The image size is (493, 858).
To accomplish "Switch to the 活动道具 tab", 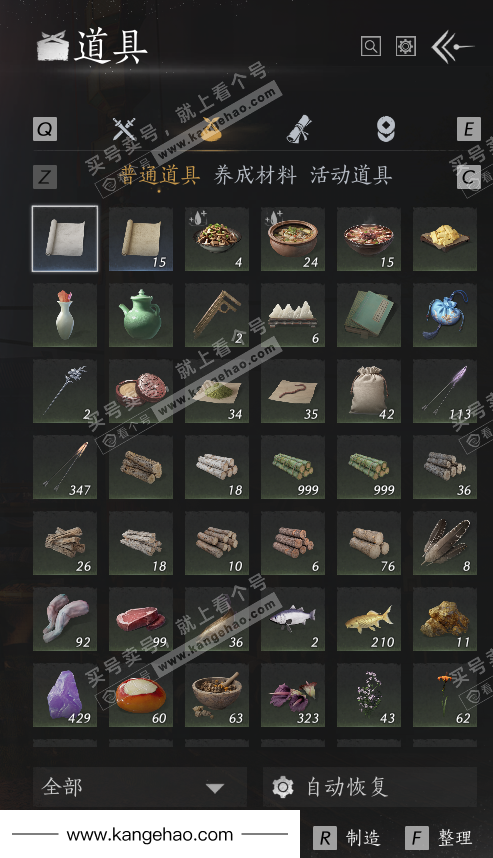I will 351,176.
